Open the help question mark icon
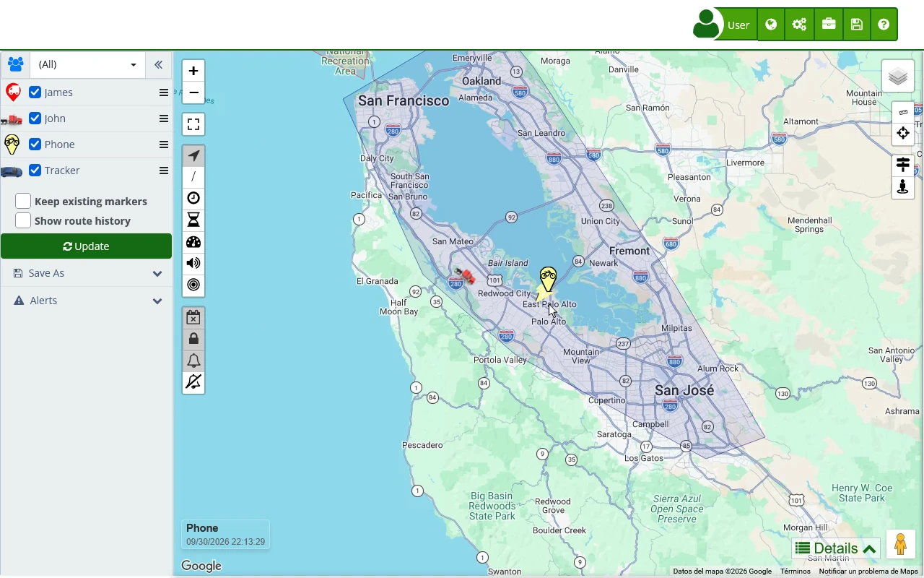The image size is (924, 578). (884, 25)
